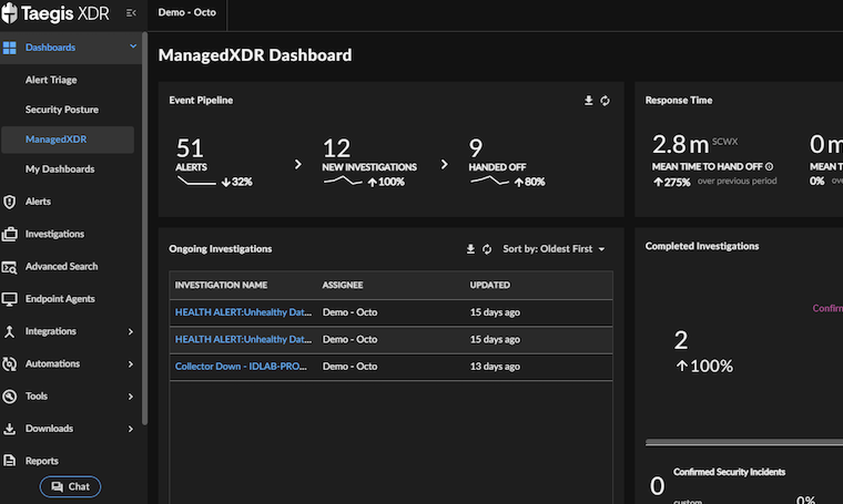Click the sidebar vertical scrollbar
Screen dimensions: 843x504
[144, 228]
